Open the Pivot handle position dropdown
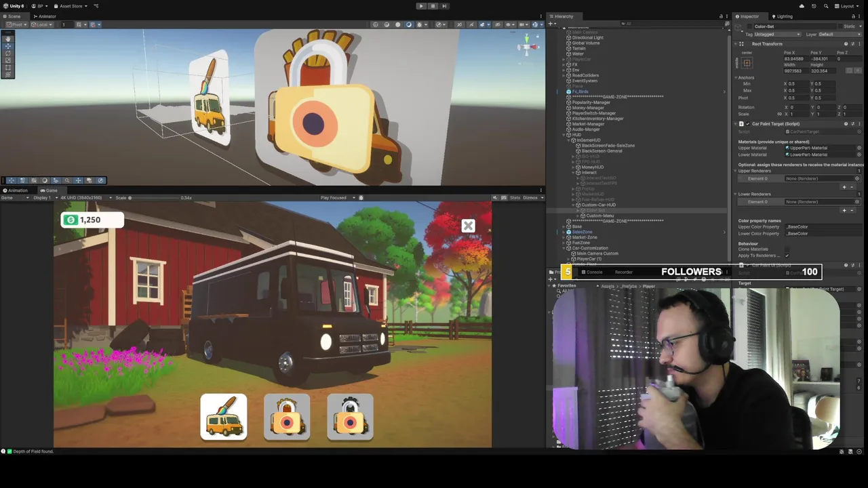This screenshot has width=868, height=488. point(18,24)
